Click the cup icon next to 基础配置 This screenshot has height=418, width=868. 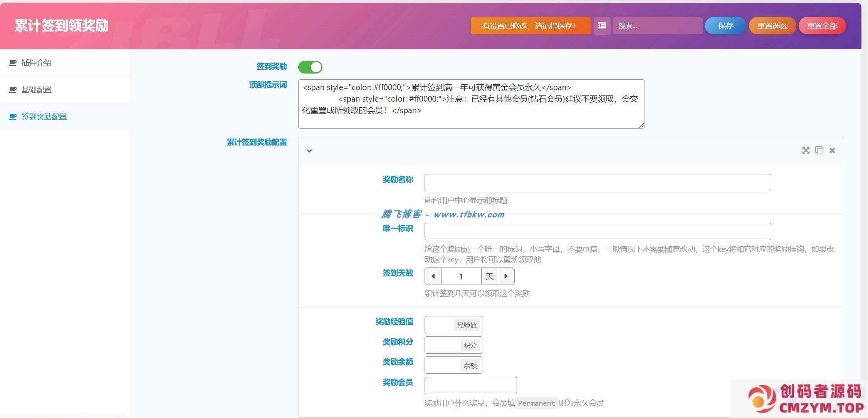click(x=13, y=90)
